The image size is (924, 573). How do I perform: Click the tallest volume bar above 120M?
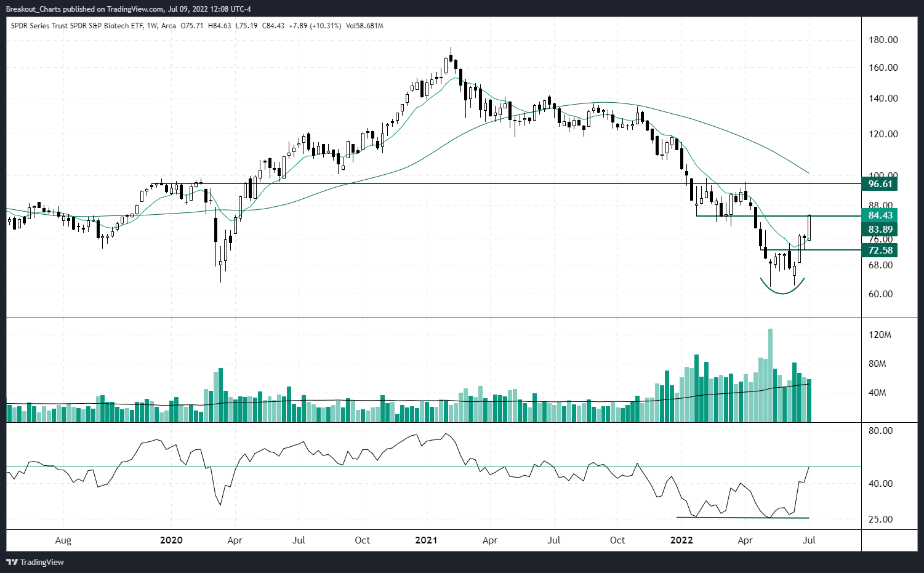[770, 375]
